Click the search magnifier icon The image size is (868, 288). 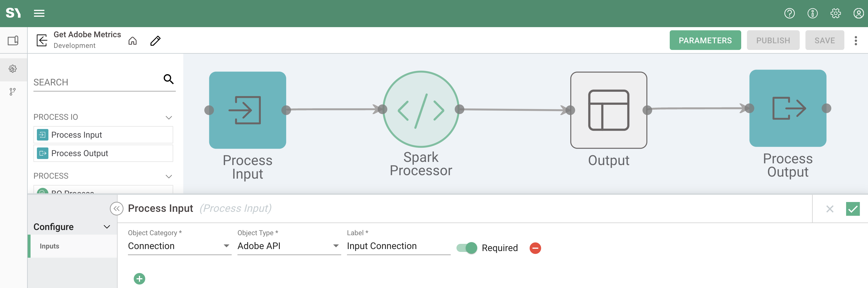pyautogui.click(x=169, y=80)
